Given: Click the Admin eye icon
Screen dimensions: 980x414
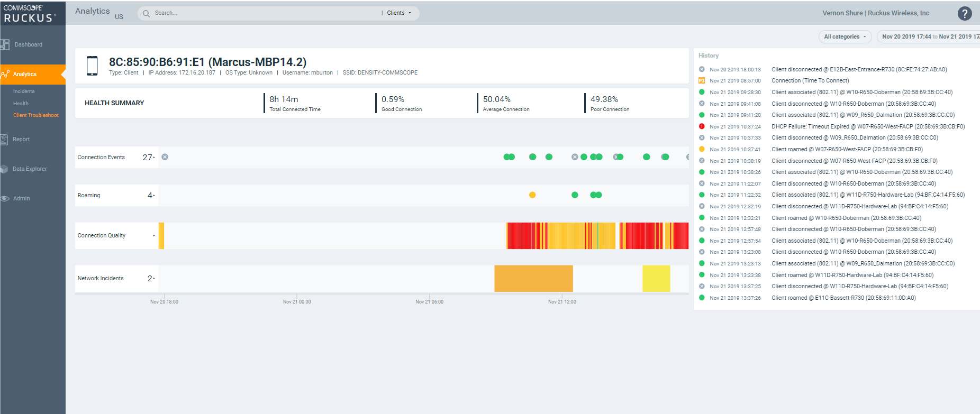Looking at the screenshot, I should pyautogui.click(x=5, y=199).
